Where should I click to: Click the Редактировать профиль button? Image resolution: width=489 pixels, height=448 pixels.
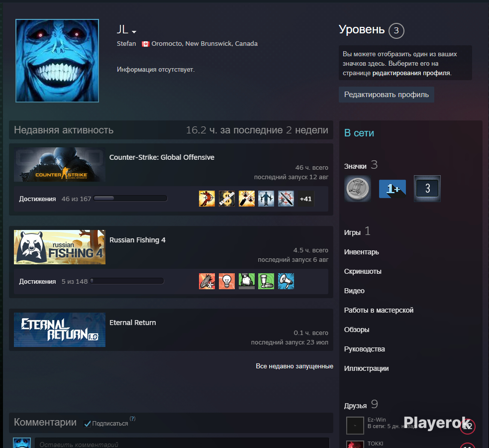coord(387,95)
